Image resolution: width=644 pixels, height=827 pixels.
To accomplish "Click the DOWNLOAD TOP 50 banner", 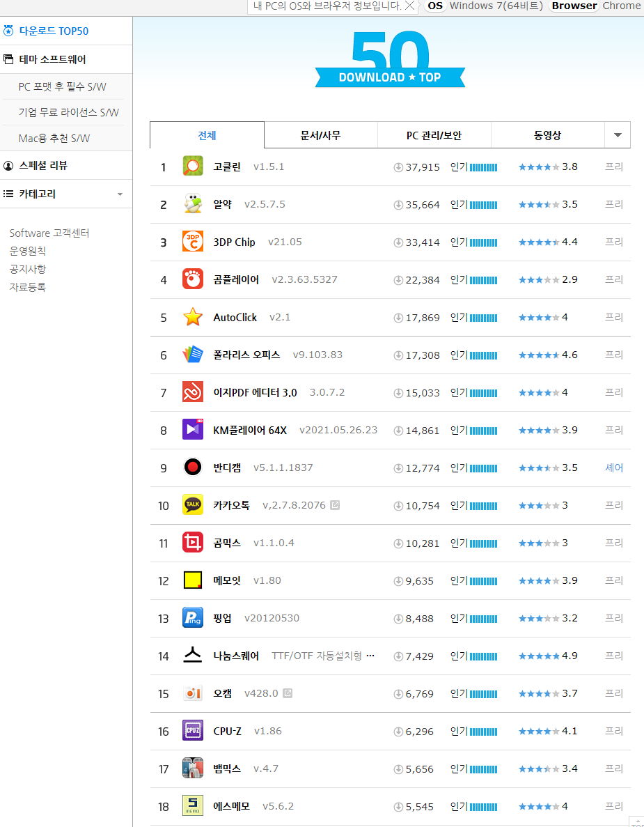I will 390,59.
